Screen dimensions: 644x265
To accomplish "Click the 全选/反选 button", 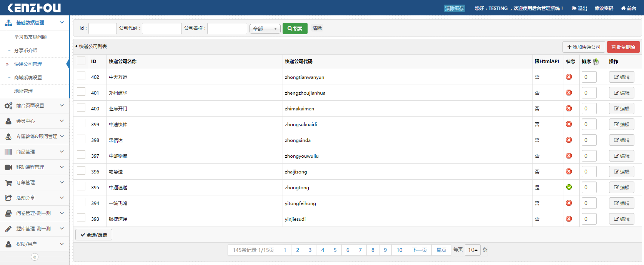I will pos(94,235).
